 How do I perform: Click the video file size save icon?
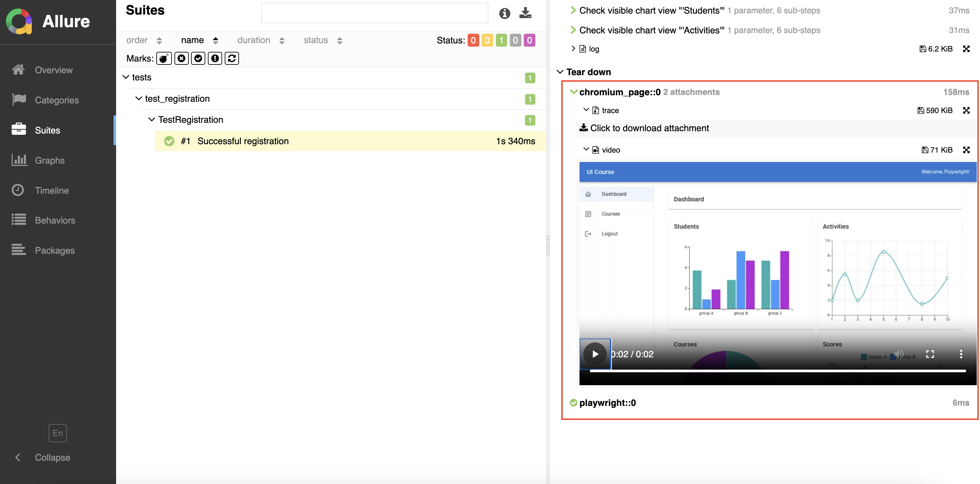click(925, 150)
